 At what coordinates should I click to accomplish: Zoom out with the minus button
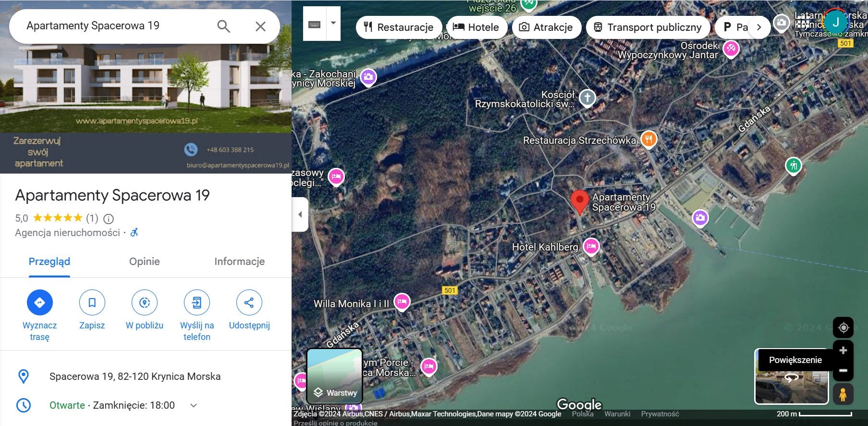843,371
